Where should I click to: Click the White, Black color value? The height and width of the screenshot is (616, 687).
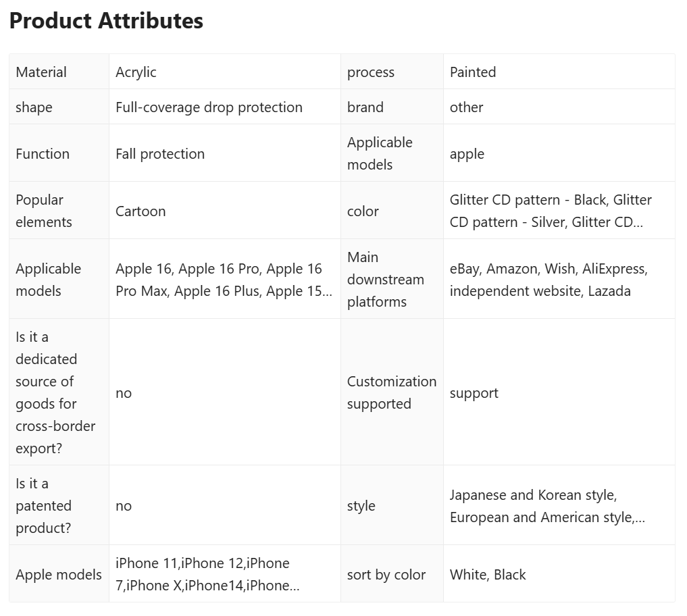point(488,574)
